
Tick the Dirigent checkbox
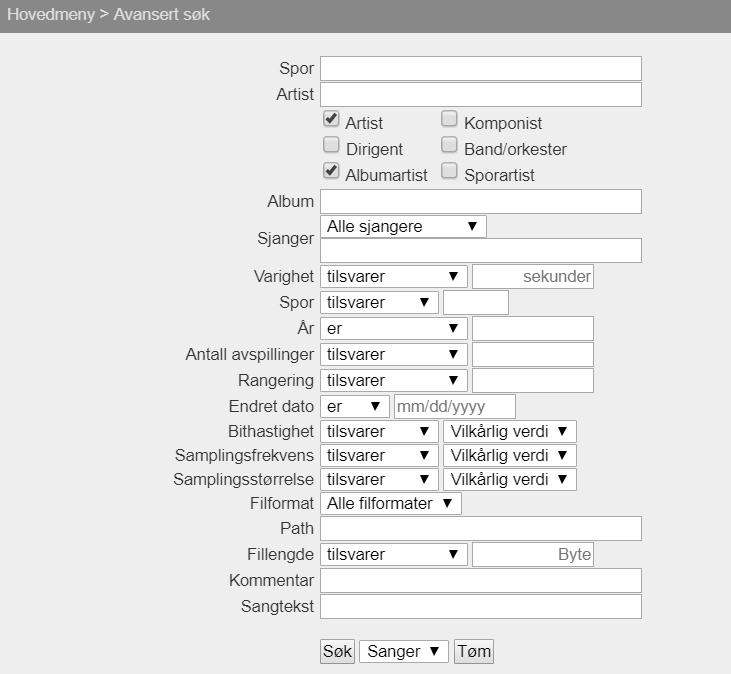click(x=331, y=145)
